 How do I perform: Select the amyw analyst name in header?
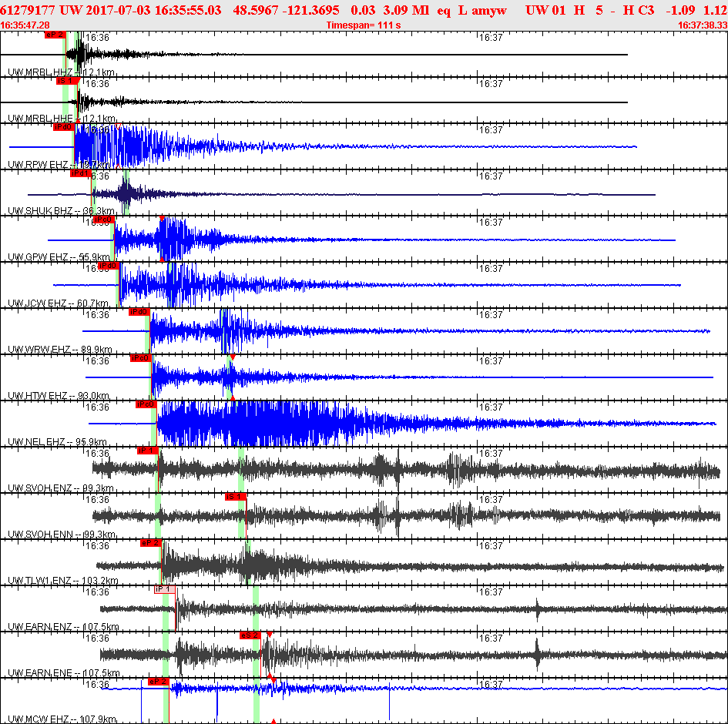[x=489, y=10]
